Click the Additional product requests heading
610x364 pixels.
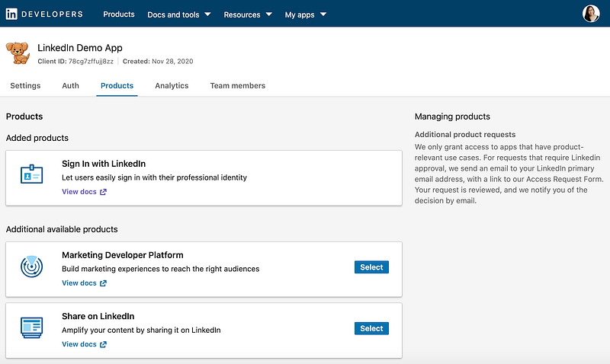coord(465,135)
